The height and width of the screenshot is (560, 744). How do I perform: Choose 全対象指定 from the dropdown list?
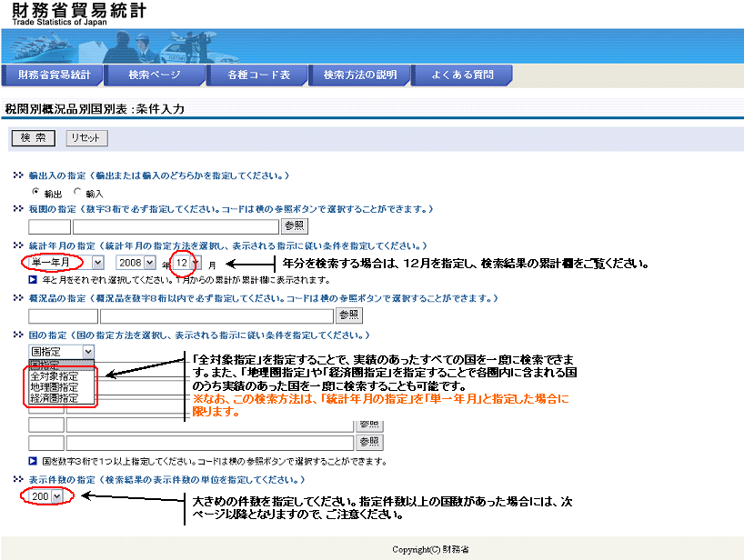pyautogui.click(x=55, y=375)
